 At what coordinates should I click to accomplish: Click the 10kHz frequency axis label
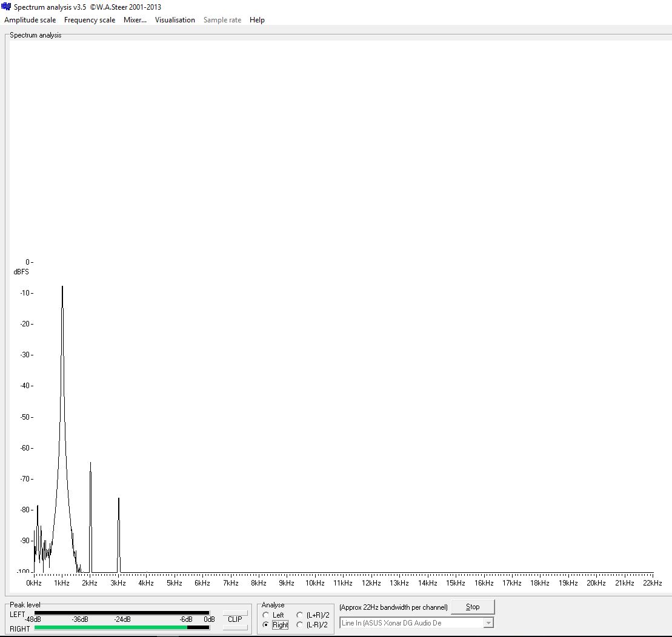(315, 583)
